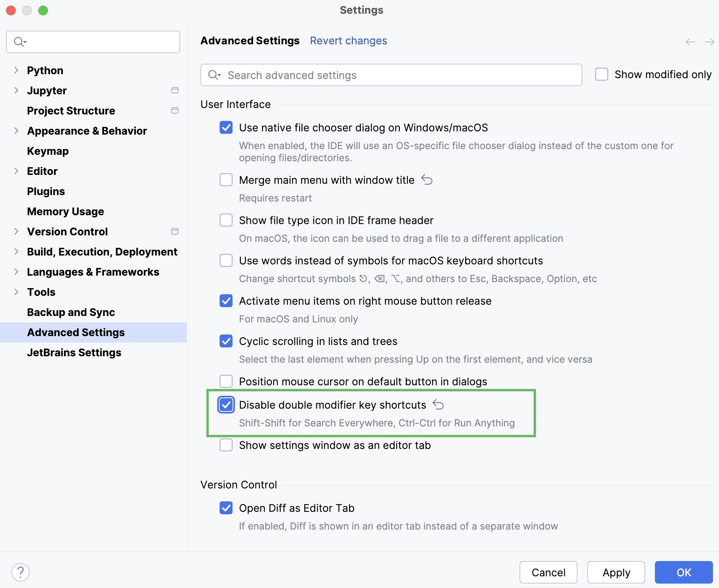
Task: Enable 'Show modified only'
Action: coord(602,74)
